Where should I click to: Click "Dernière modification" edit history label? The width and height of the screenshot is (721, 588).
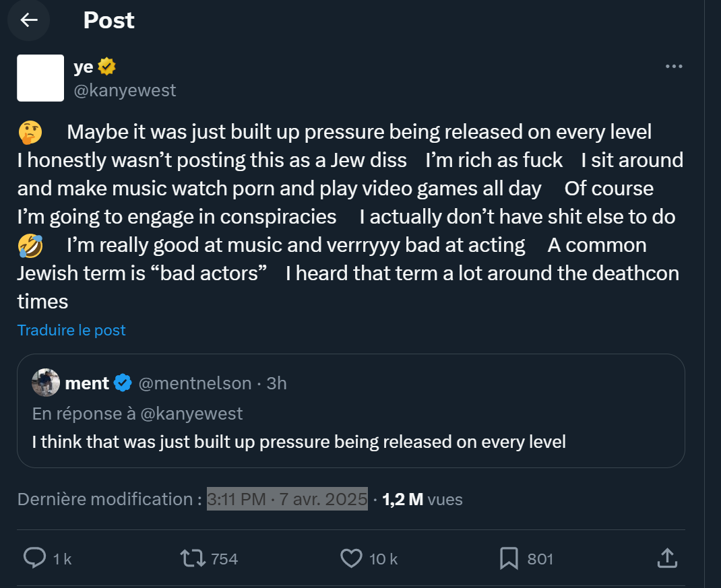[x=110, y=499]
